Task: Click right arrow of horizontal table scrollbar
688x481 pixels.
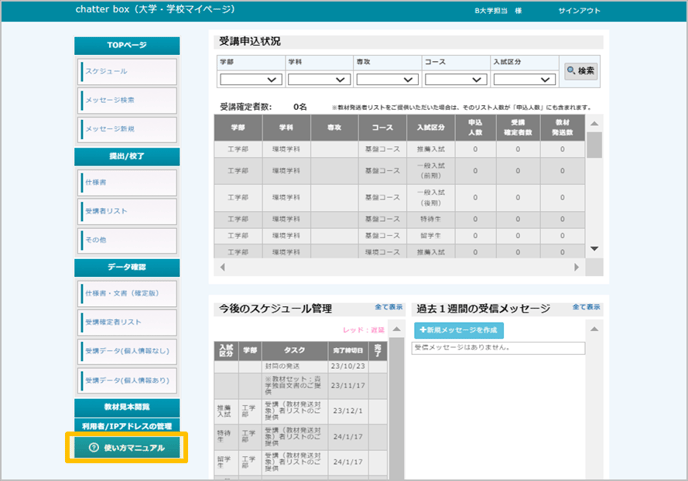Action: (x=576, y=268)
